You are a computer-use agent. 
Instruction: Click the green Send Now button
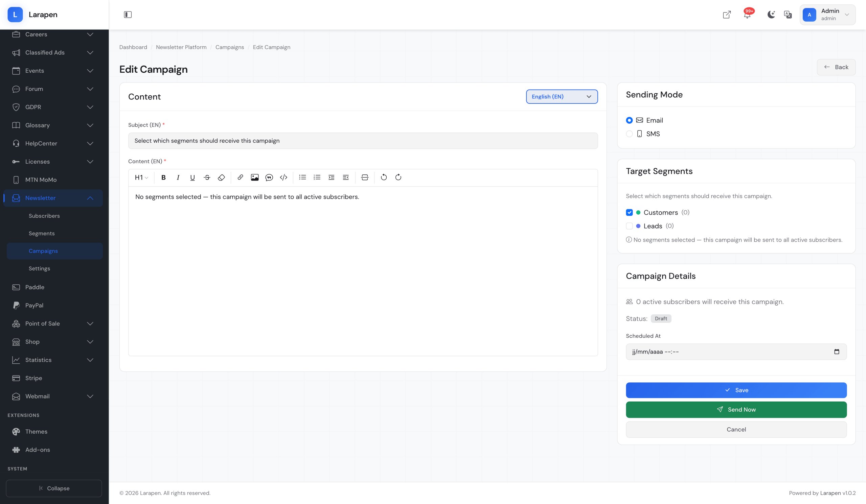(x=736, y=410)
